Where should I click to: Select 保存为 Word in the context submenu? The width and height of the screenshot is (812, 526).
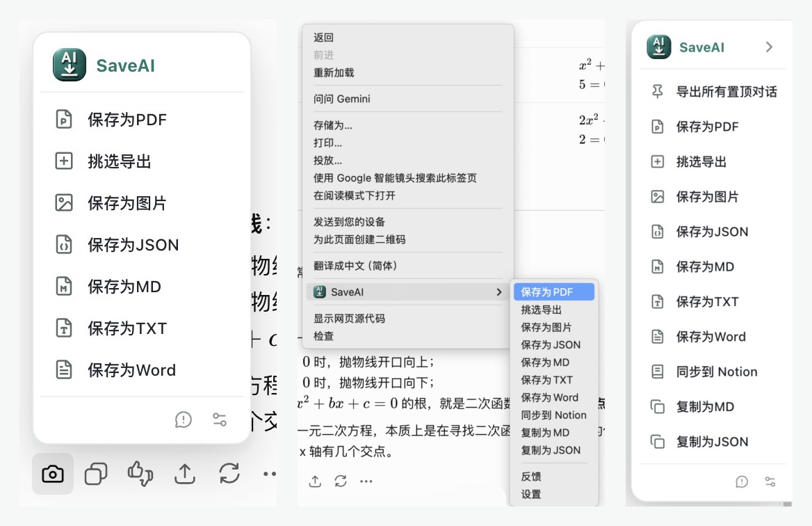(x=549, y=398)
